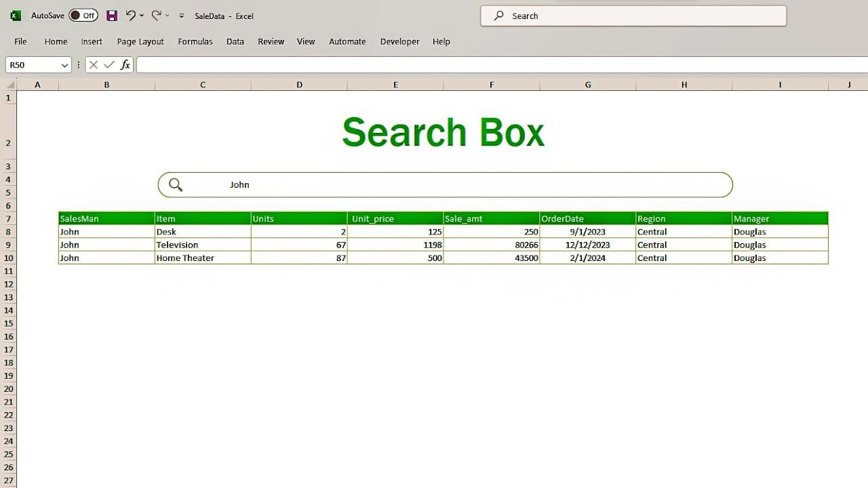The image size is (868, 488).
Task: Click the Undo arrow icon
Action: coord(131,15)
